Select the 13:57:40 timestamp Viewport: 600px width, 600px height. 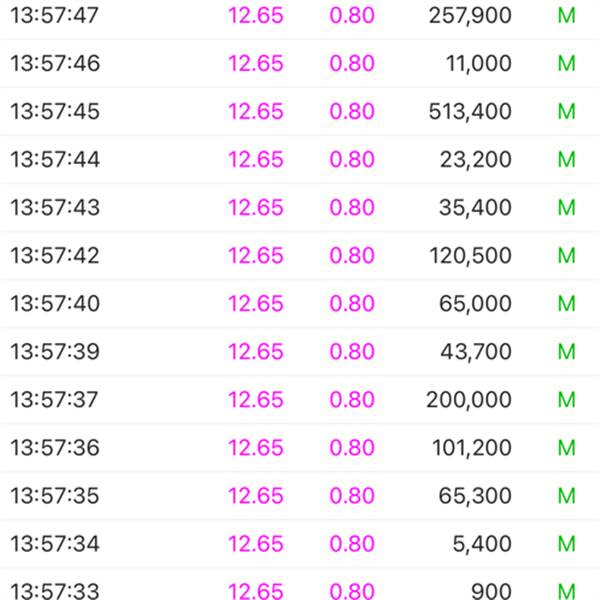[55, 303]
